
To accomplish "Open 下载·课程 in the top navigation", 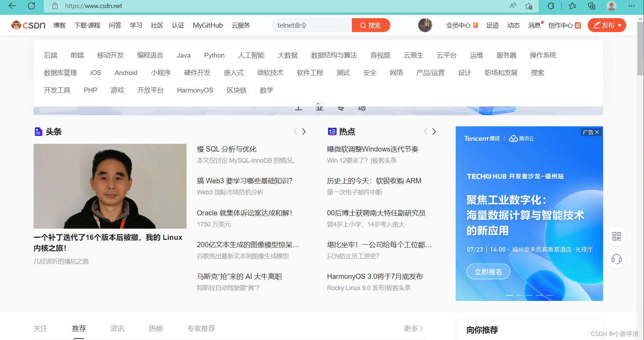I will [x=87, y=25].
